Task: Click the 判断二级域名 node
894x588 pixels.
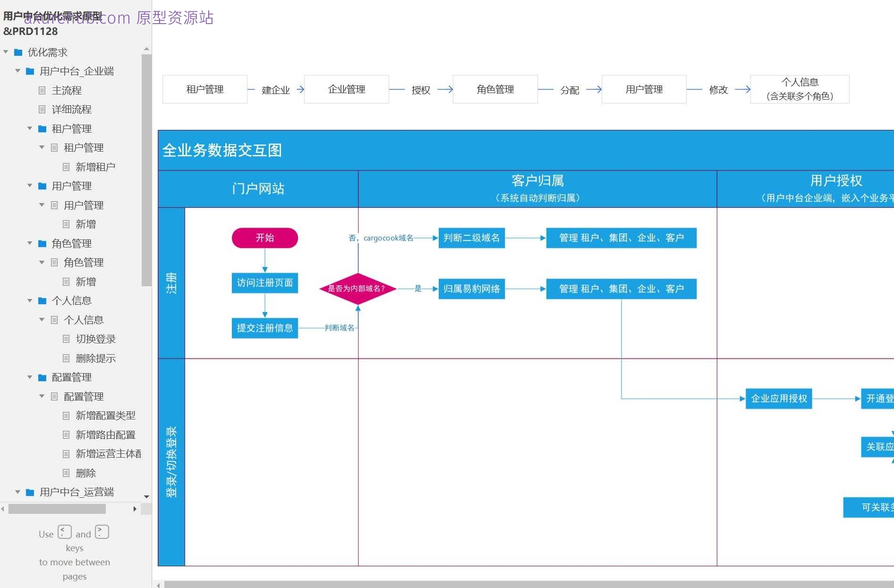Action: (472, 238)
